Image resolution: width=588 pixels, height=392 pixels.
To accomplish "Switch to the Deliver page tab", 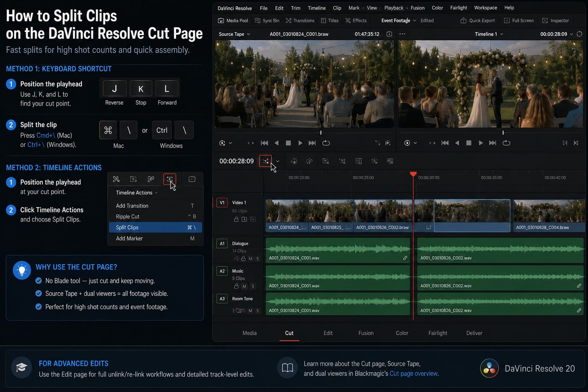I will click(474, 333).
